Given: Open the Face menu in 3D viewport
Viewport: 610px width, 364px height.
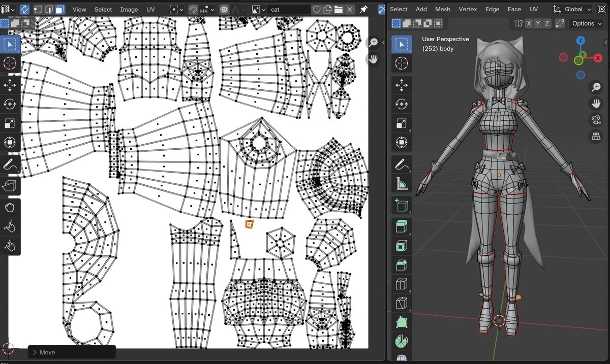Looking at the screenshot, I should click(514, 9).
